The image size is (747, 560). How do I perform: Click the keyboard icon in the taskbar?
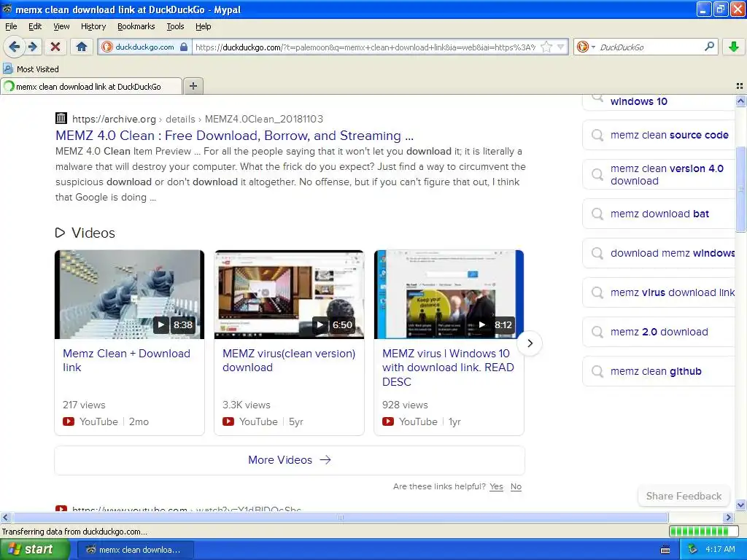665,550
